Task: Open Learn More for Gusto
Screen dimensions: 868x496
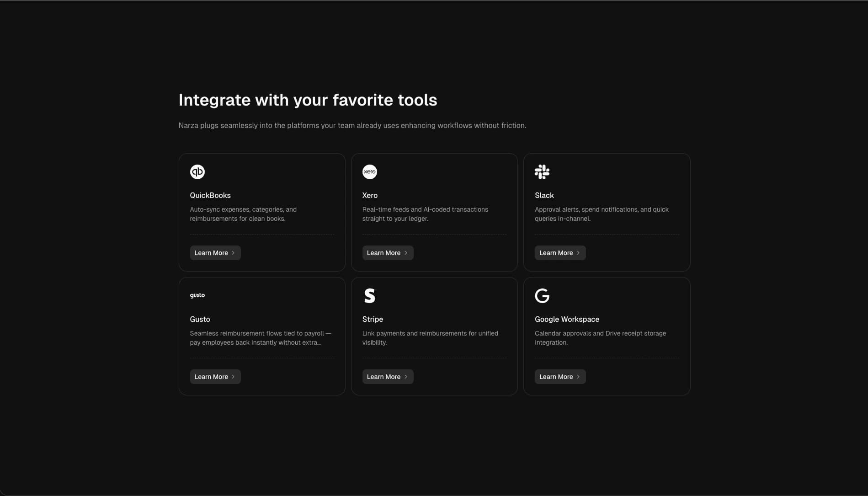Action: click(x=215, y=377)
